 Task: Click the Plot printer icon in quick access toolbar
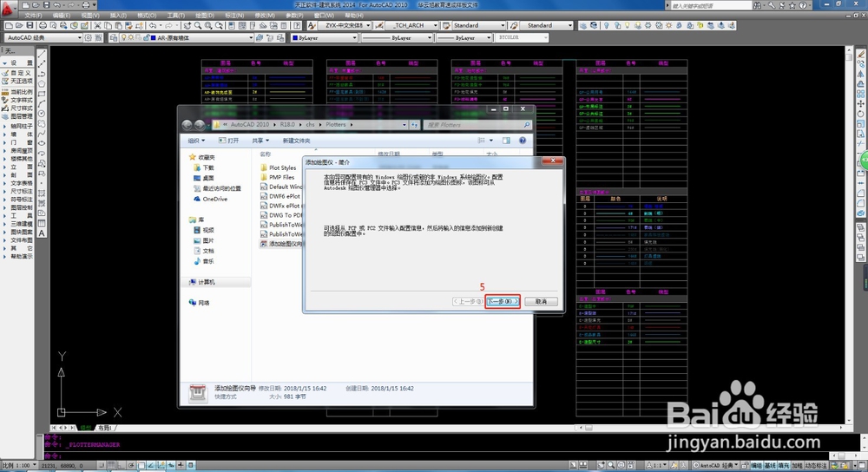85,5
